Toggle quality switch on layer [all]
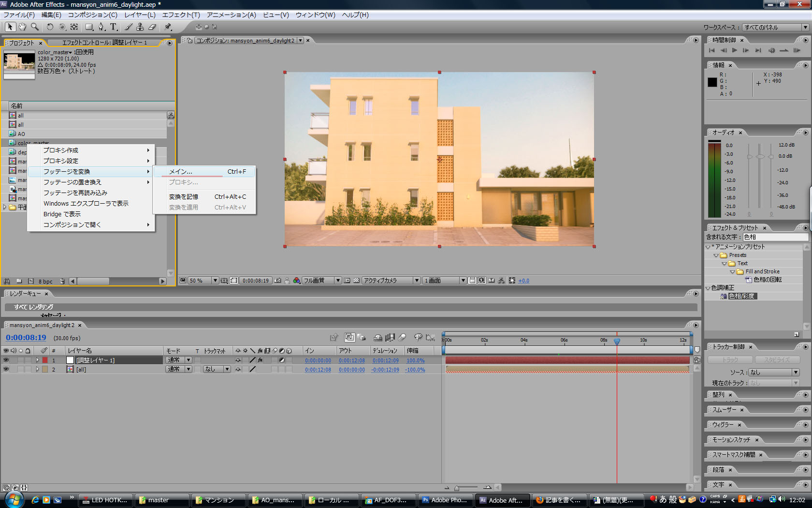 point(252,369)
